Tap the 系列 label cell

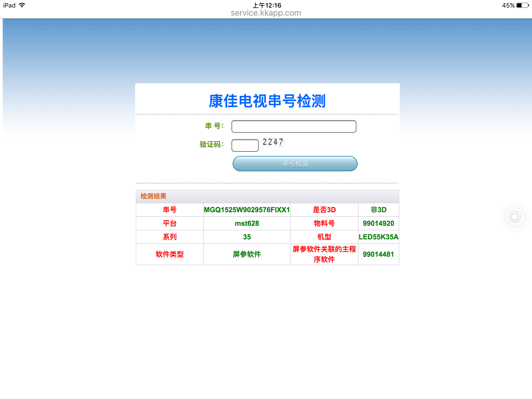[x=170, y=237]
